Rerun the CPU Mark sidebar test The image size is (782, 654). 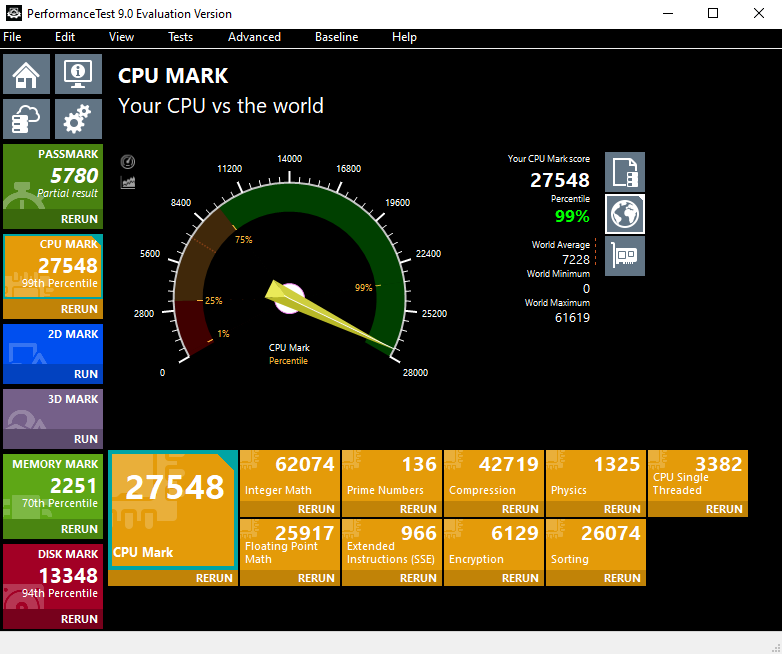(x=53, y=309)
